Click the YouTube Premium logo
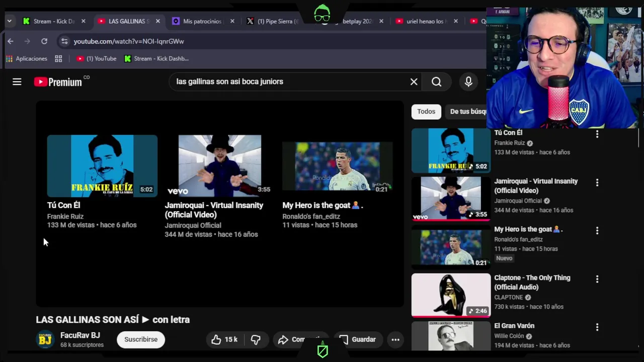The height and width of the screenshot is (362, 644). coord(58,82)
